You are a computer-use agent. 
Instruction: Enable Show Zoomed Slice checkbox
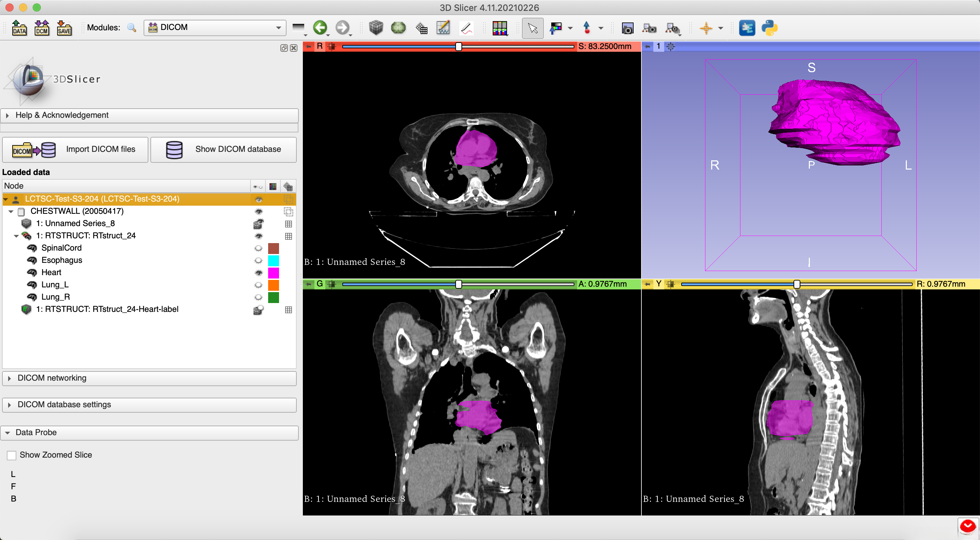pyautogui.click(x=12, y=455)
